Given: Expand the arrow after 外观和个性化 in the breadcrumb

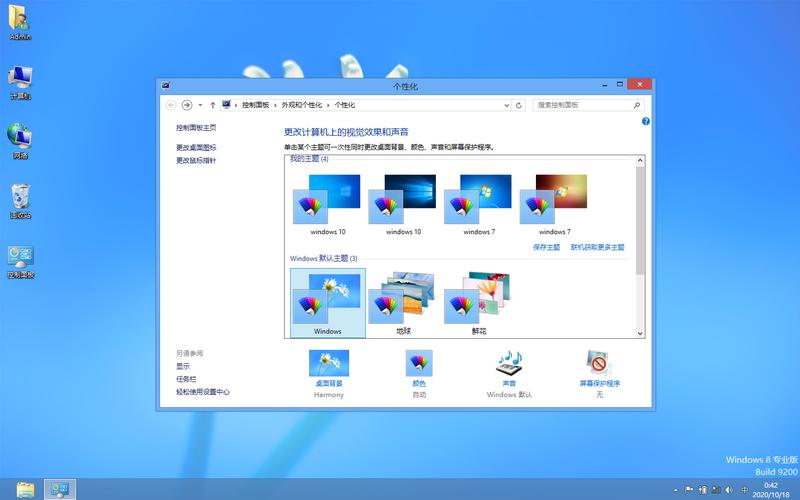Looking at the screenshot, I should (x=328, y=105).
